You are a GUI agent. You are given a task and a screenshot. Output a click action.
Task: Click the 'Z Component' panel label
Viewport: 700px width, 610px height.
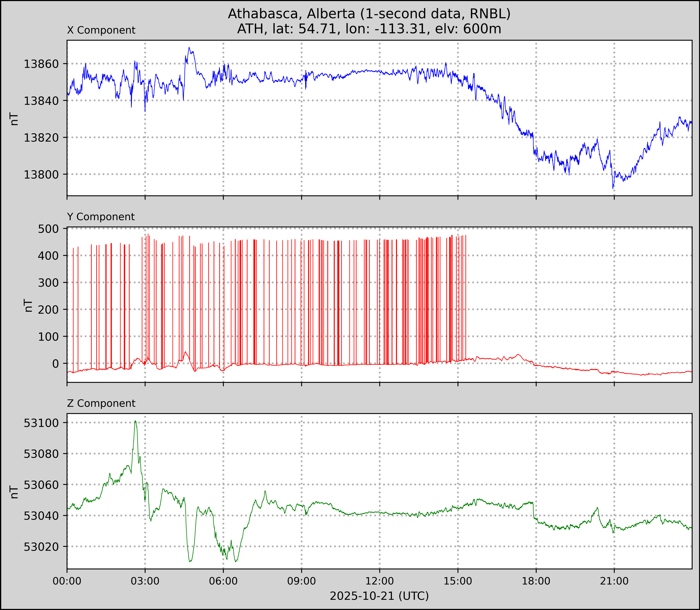click(x=101, y=403)
